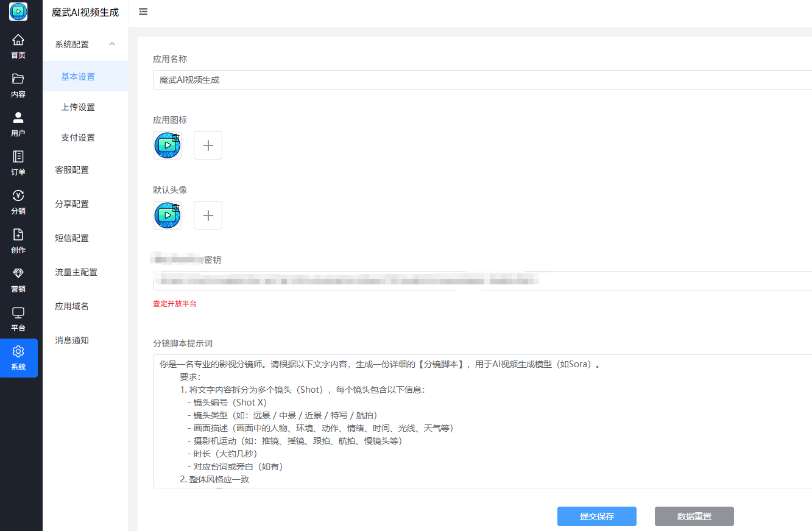The height and width of the screenshot is (531, 812).
Task: Open the 营销 diamond icon
Action: pyautogui.click(x=18, y=273)
